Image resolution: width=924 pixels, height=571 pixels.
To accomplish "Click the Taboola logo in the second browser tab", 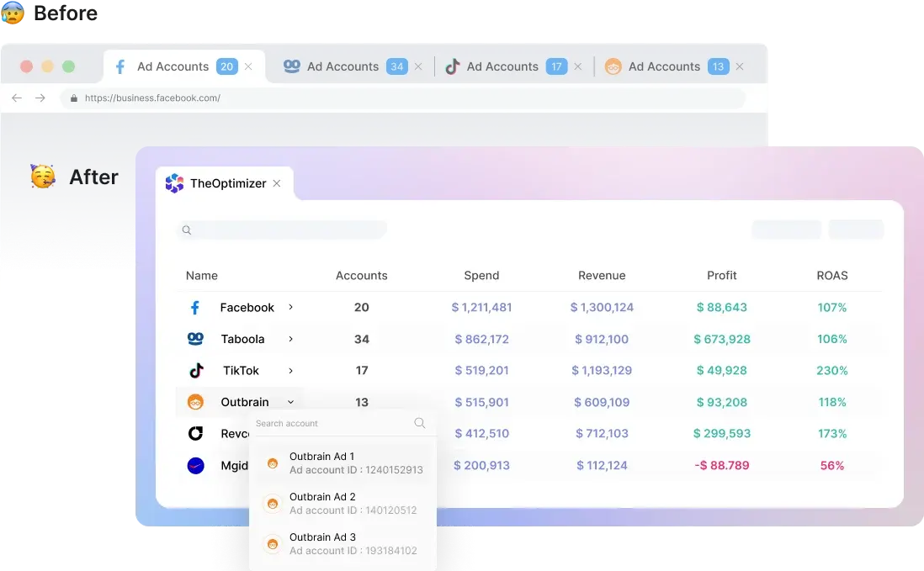I will 292,66.
